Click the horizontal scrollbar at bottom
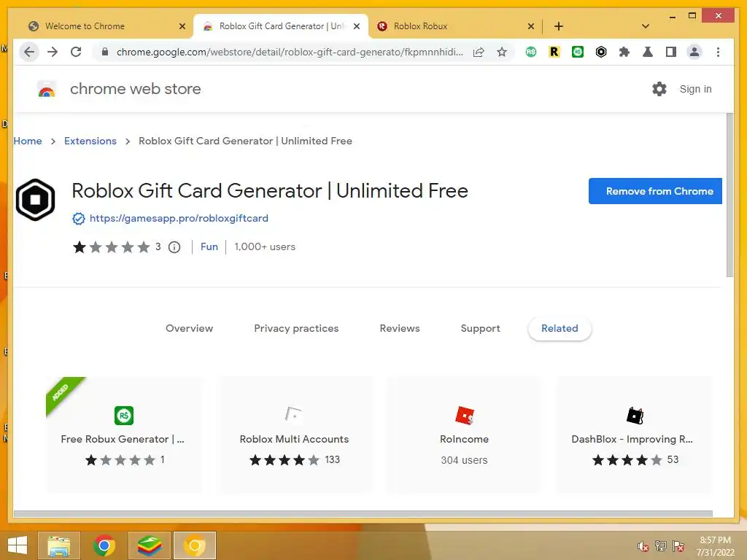The image size is (747, 560). (x=363, y=514)
